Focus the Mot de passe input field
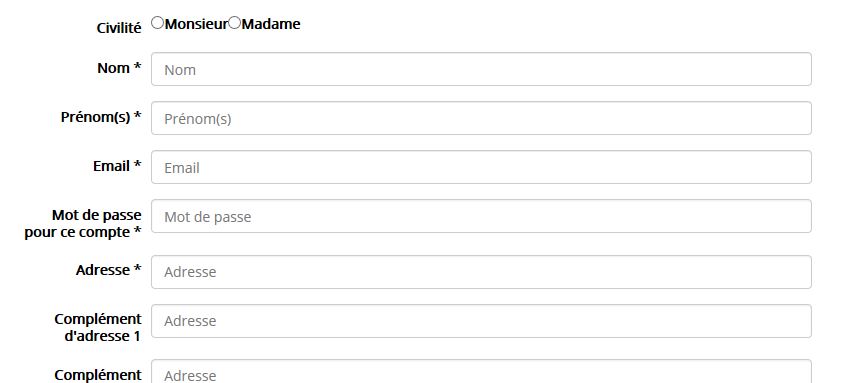844x383 pixels. tap(481, 216)
